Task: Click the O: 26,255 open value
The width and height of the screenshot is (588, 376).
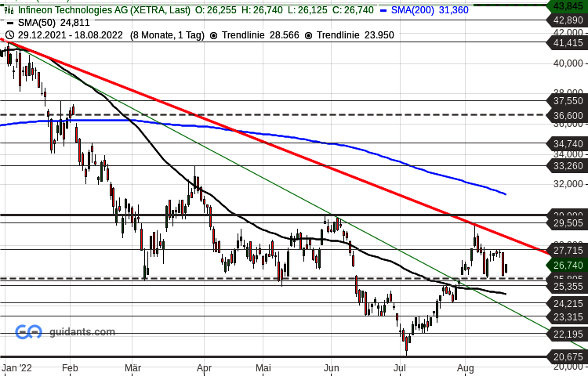Action: (x=216, y=10)
